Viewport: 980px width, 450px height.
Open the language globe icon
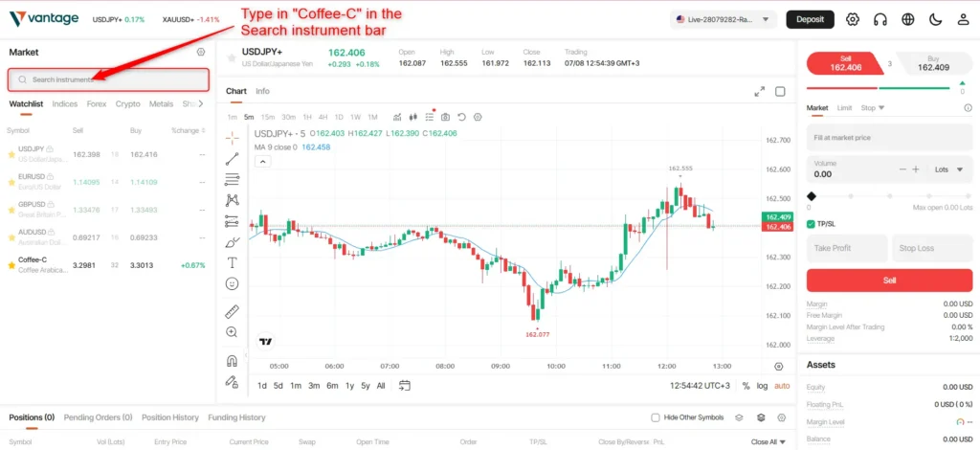908,19
